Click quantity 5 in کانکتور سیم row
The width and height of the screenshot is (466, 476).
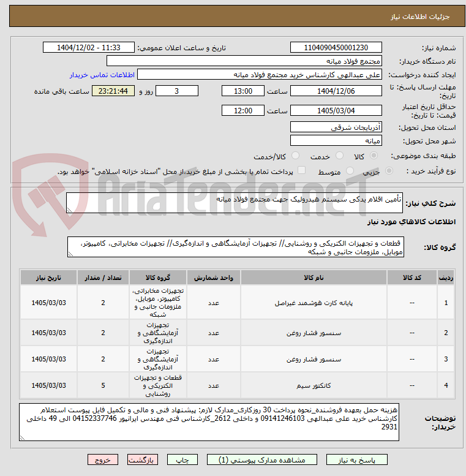tap(103, 385)
